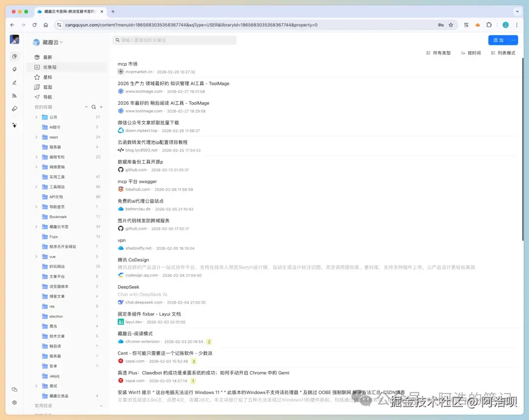Select the 藏趣云书签网 browser tab

[70, 11]
